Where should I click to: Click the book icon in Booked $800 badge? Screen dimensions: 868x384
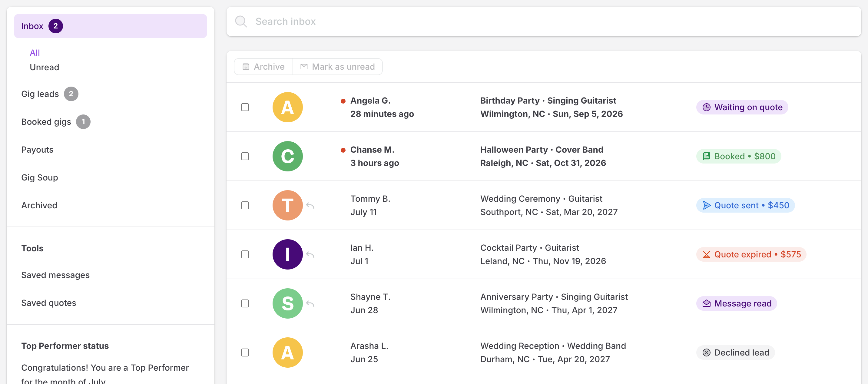pyautogui.click(x=706, y=156)
